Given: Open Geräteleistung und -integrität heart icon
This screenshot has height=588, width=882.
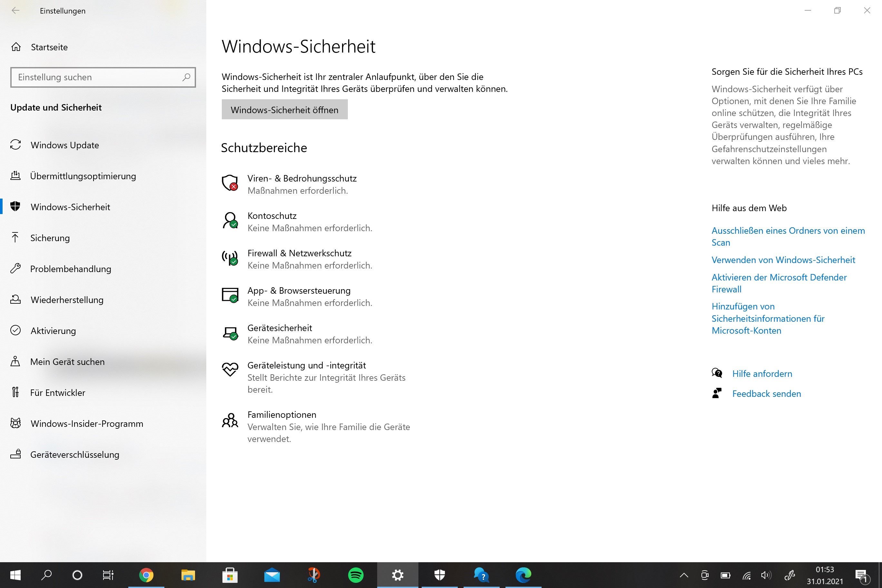Looking at the screenshot, I should 230,369.
